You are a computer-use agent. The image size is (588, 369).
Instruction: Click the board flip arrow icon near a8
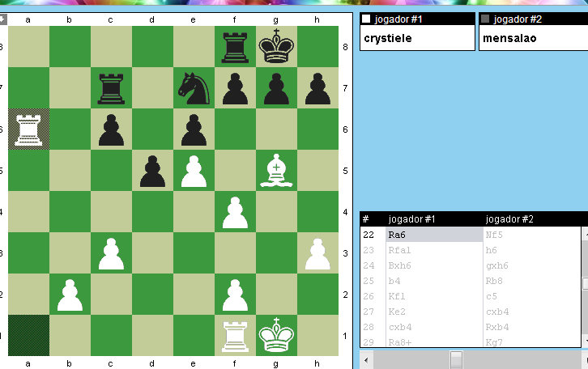pos(3,19)
